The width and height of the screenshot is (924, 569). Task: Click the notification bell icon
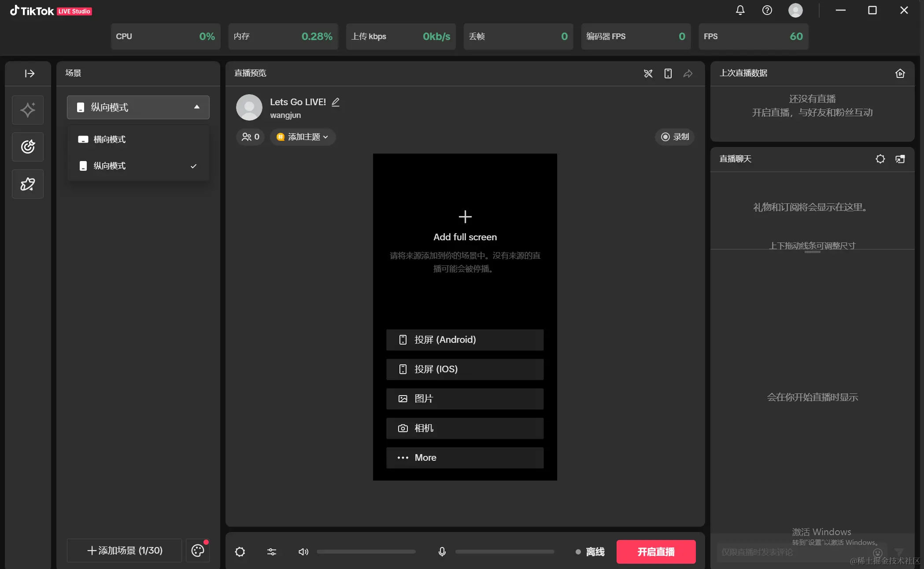click(740, 10)
